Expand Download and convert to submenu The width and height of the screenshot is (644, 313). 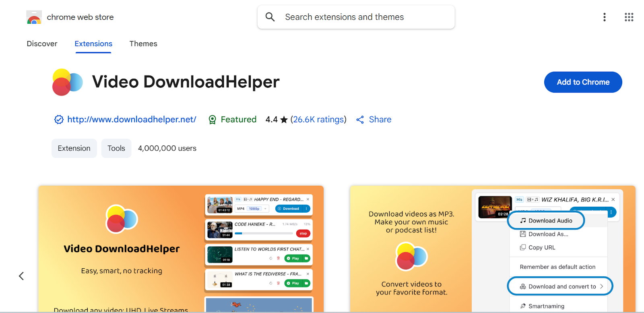pyautogui.click(x=560, y=286)
